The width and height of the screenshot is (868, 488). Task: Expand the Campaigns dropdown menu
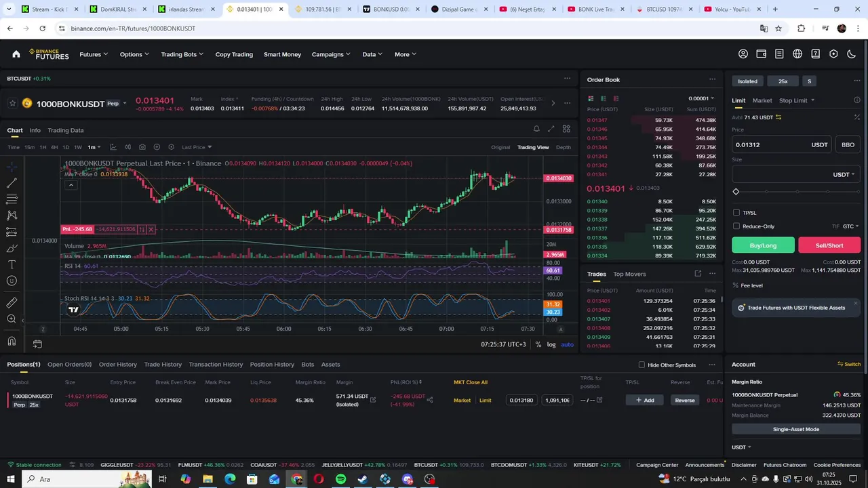coord(331,54)
